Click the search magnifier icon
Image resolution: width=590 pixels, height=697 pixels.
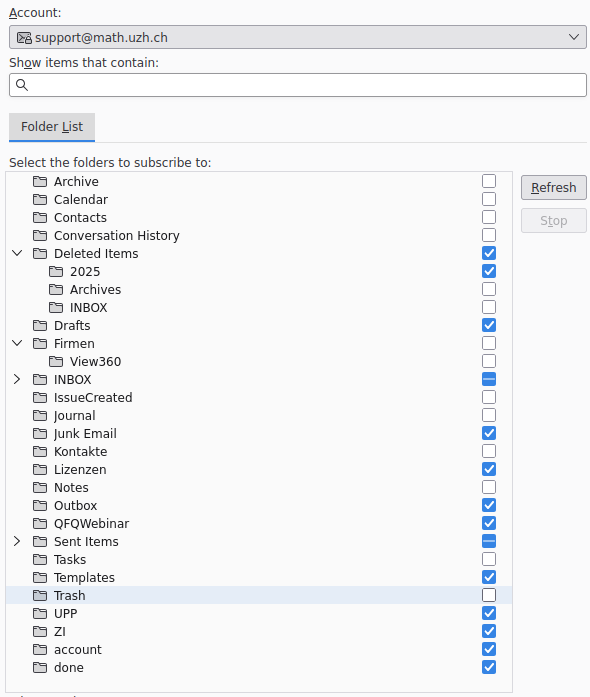(x=22, y=85)
